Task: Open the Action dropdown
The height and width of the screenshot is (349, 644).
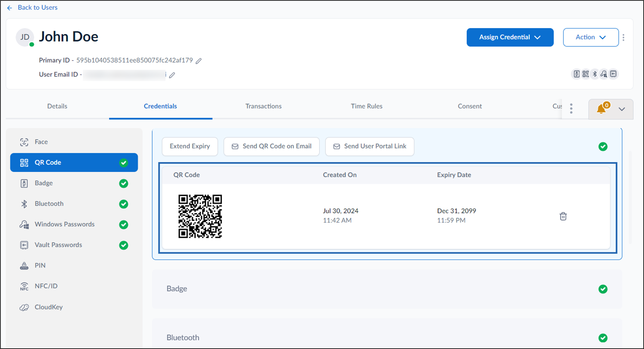Action: 591,37
